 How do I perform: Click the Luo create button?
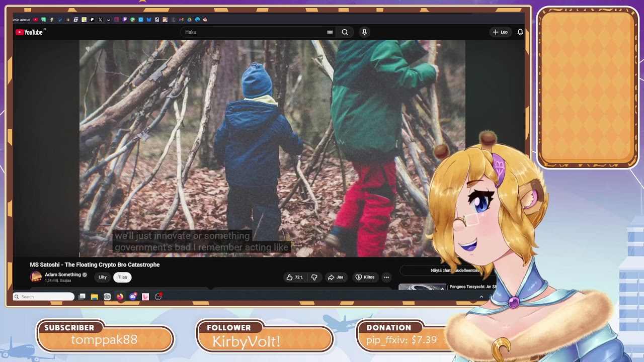pyautogui.click(x=501, y=32)
